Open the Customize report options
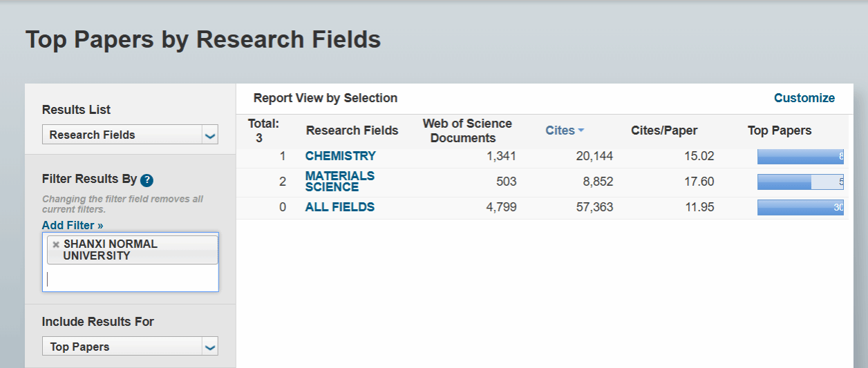Image resolution: width=868 pixels, height=368 pixels. point(804,98)
